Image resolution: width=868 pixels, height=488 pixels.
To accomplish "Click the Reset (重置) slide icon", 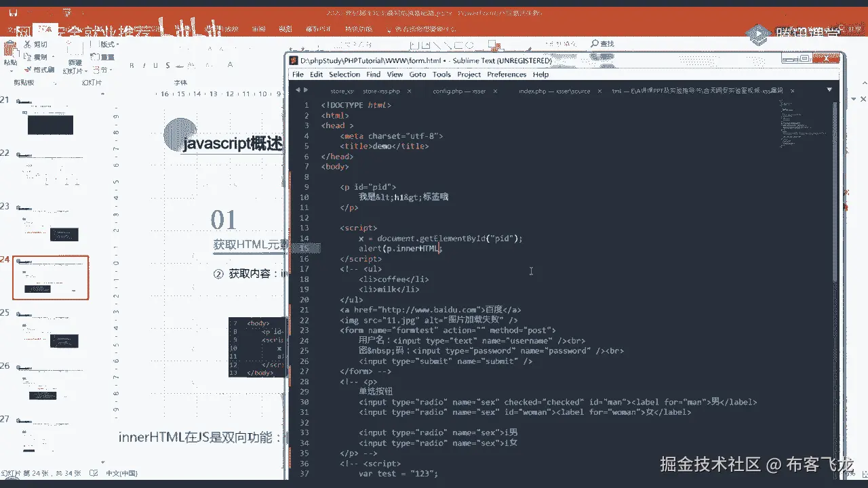I will [96, 57].
